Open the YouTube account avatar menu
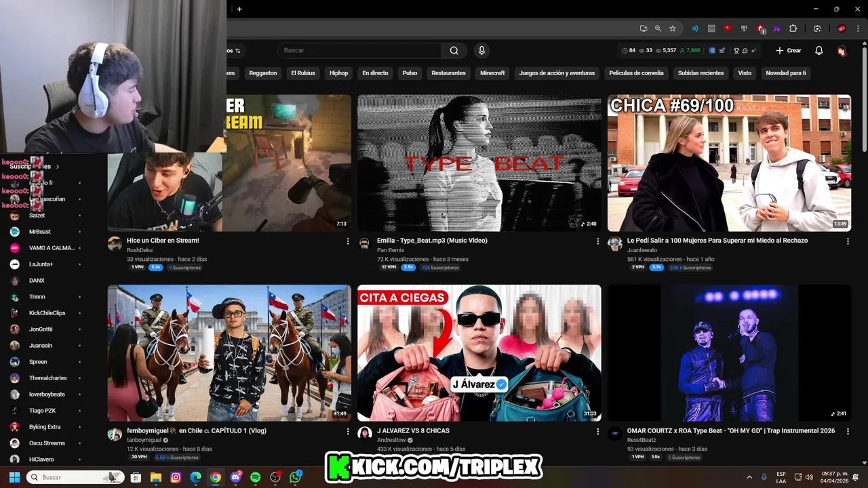 click(x=842, y=50)
